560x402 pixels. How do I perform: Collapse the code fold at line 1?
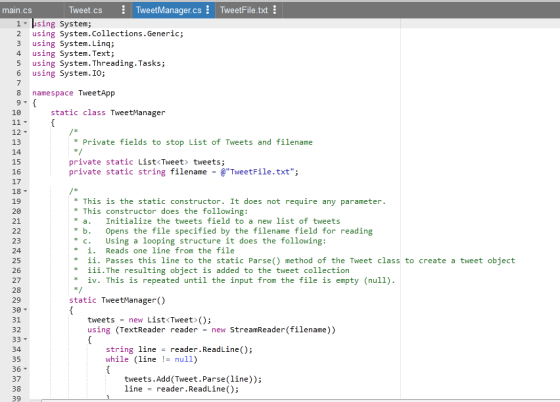coord(25,24)
